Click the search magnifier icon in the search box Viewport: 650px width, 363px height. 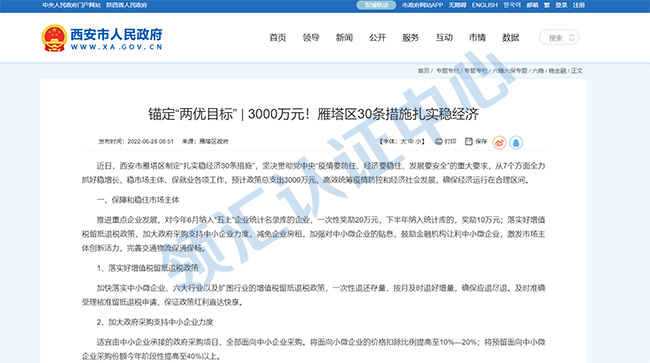pos(571,37)
